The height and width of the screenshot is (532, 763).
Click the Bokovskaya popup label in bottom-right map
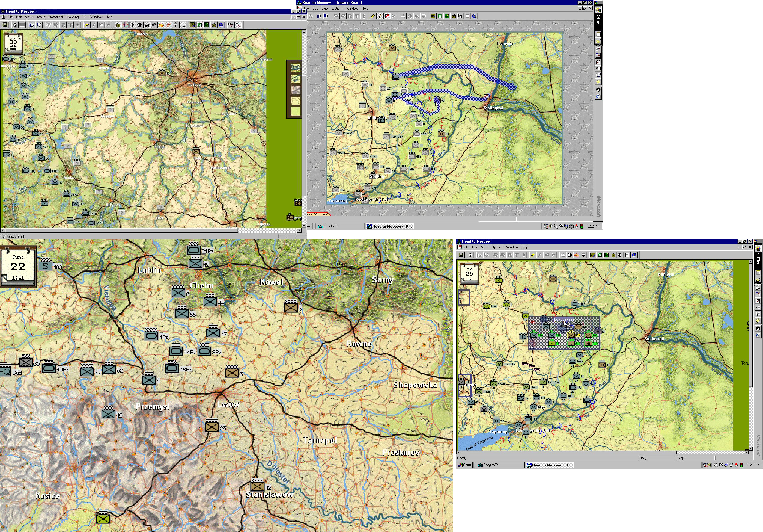point(564,319)
